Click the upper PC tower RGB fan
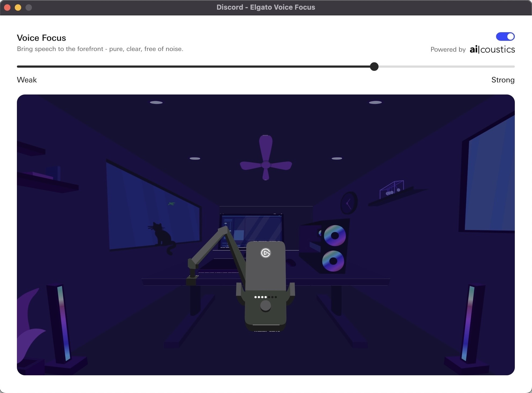Viewport: 532px width, 393px height. [x=335, y=236]
